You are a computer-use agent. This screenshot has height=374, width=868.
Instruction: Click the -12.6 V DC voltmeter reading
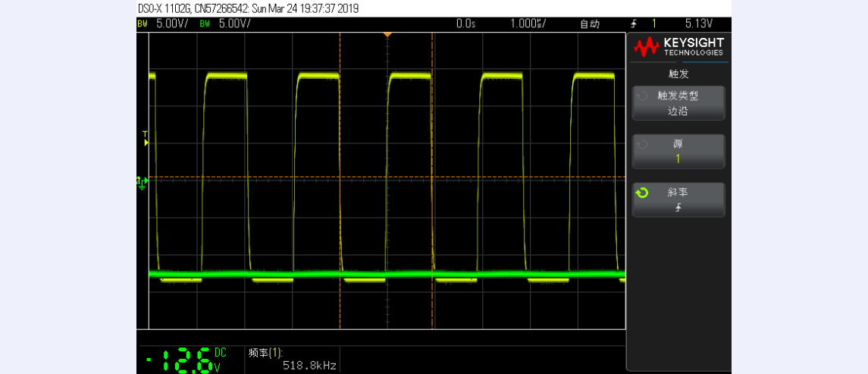tap(186, 360)
